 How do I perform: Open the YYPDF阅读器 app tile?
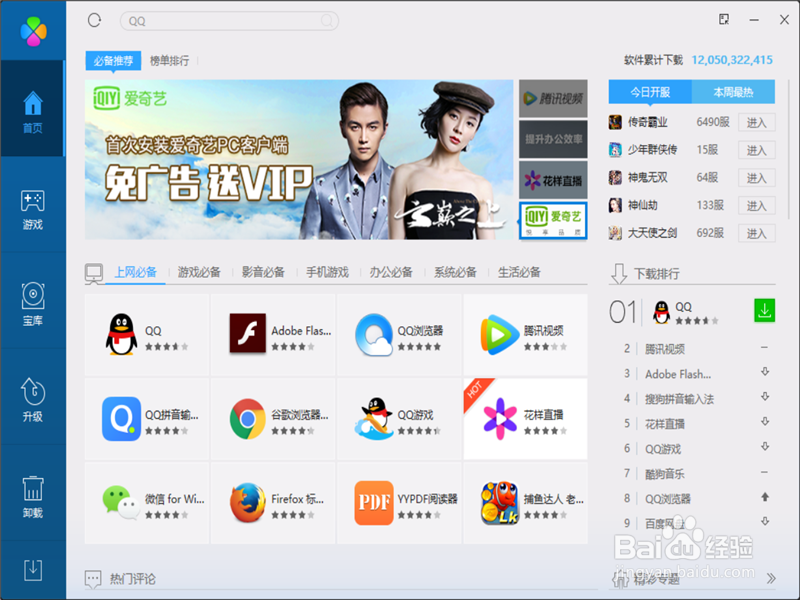click(399, 503)
